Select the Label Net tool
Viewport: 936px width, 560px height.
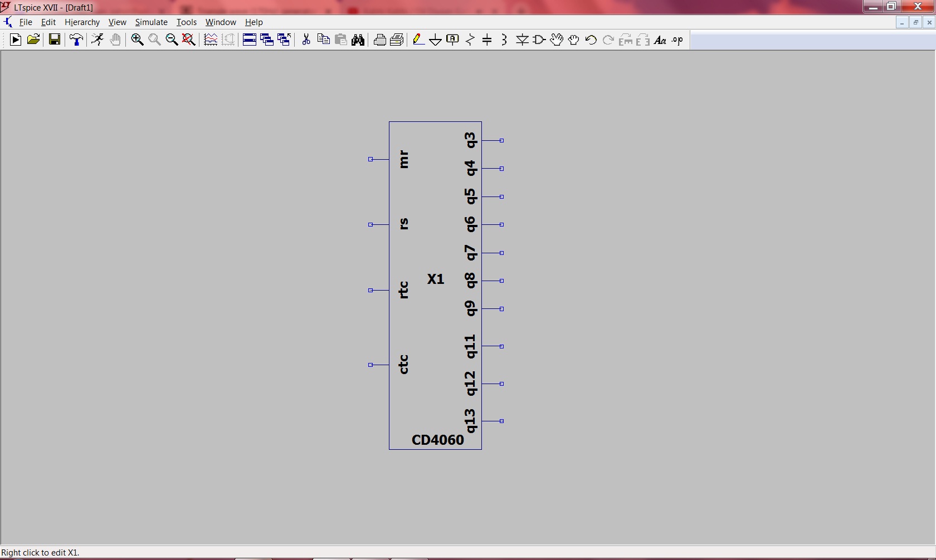(x=453, y=40)
